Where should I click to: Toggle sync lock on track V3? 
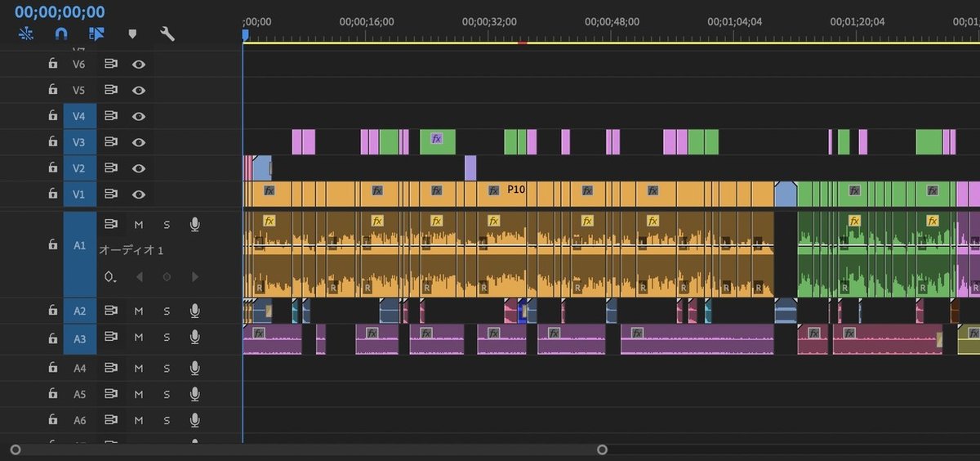[110, 142]
